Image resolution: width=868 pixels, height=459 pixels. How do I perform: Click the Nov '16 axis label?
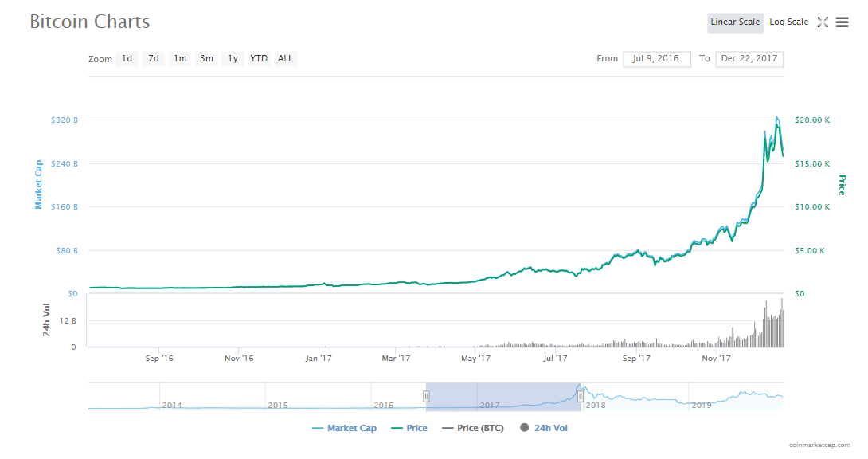click(239, 359)
